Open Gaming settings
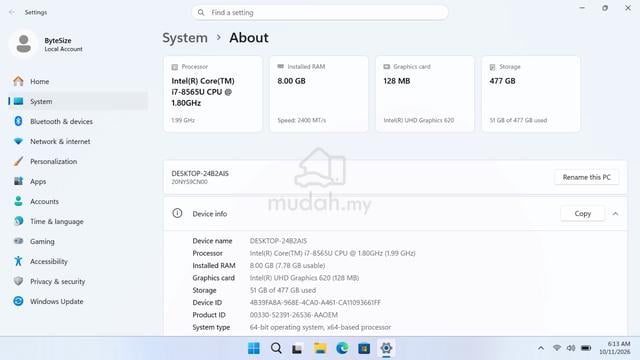 (78, 241)
